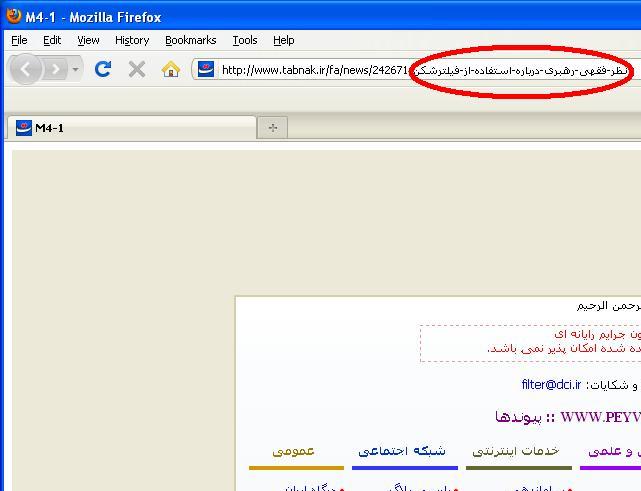Click the filter@dci.ir email link
Viewport: 641px width, 491px height.
(551, 384)
